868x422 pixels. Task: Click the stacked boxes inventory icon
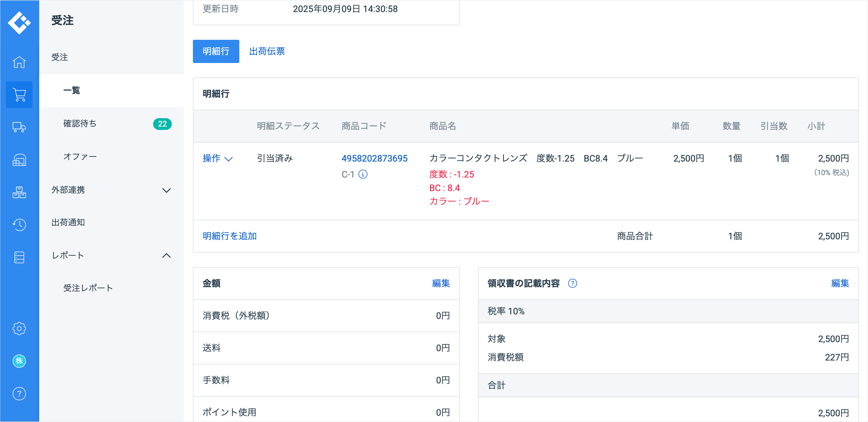pos(19,192)
